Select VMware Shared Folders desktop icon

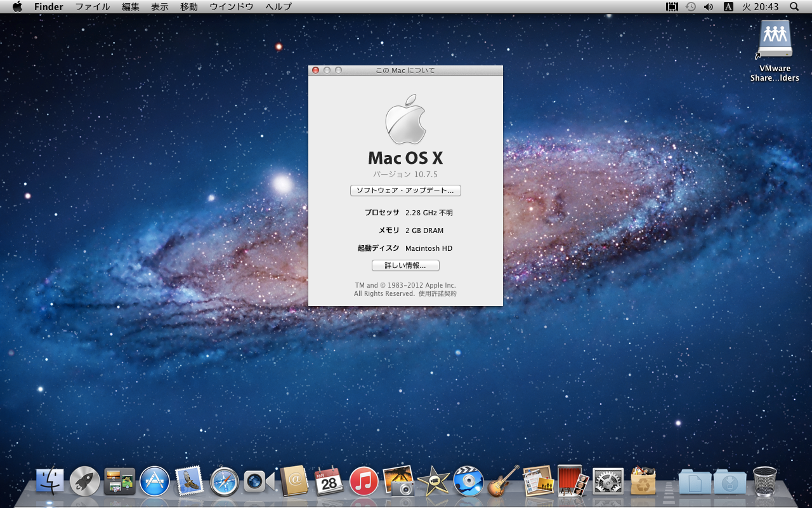coord(775,51)
